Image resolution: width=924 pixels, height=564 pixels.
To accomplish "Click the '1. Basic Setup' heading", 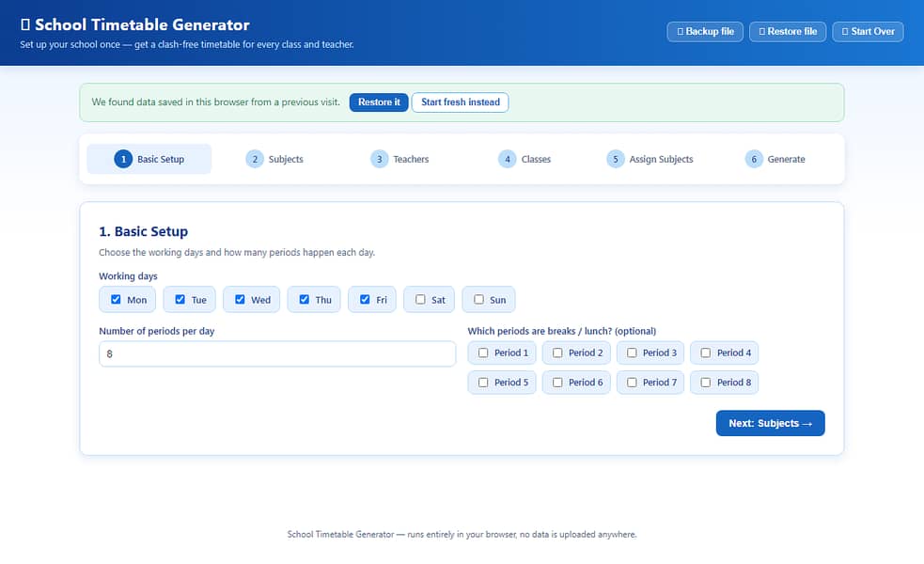I will click(x=143, y=231).
